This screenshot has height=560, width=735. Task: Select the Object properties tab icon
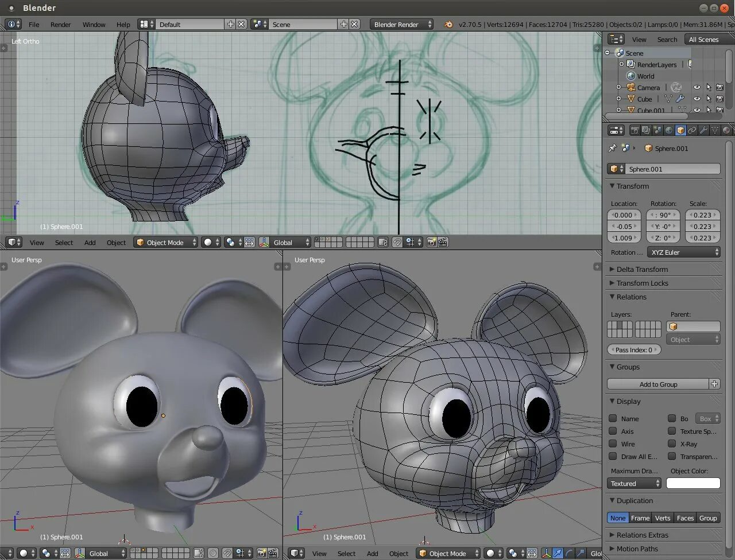coord(680,130)
